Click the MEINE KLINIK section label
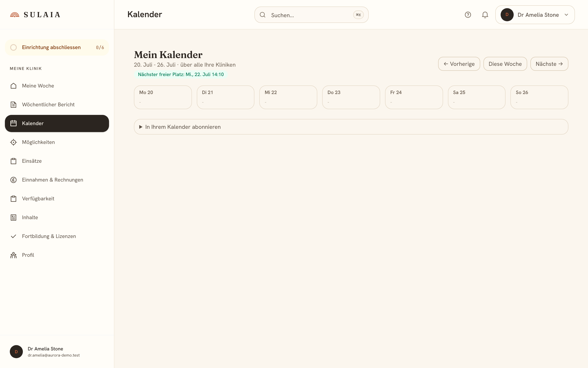This screenshot has width=588, height=368. pos(26,69)
